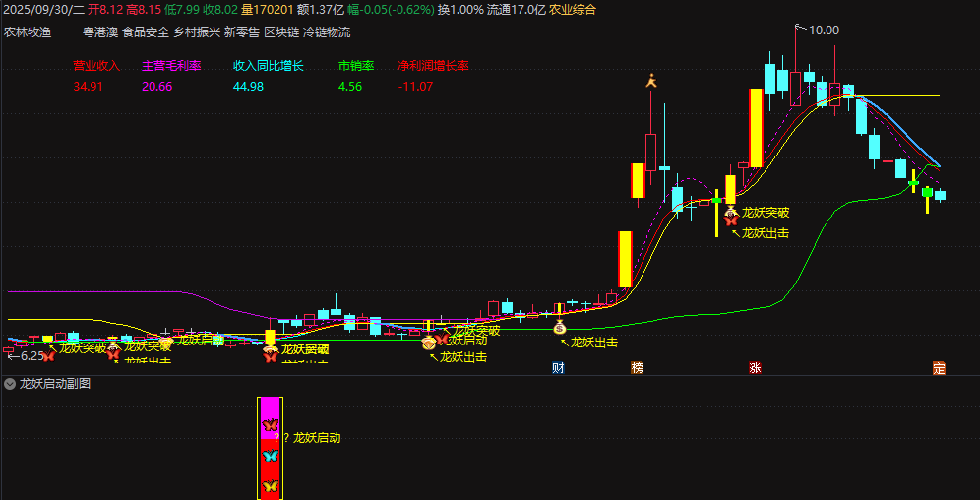This screenshot has height=500, width=980.
Task: Click the cyan butterfly in sub-chart
Action: point(270,456)
